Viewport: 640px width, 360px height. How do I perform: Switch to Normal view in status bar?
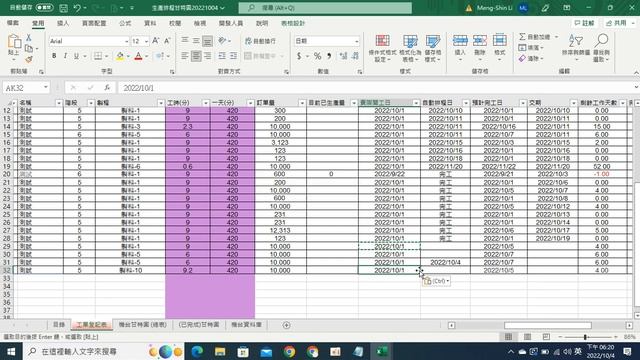click(x=509, y=337)
